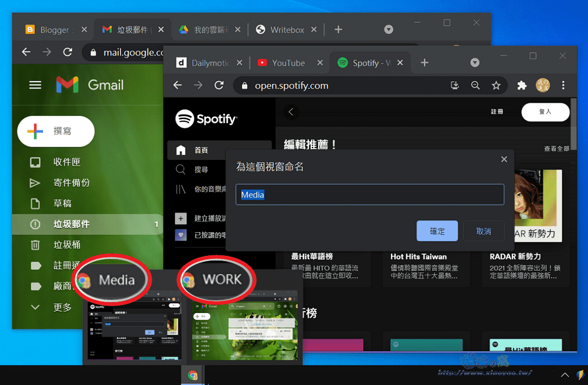Open new tab in Gmail window
588x385 pixels.
pos(338,29)
